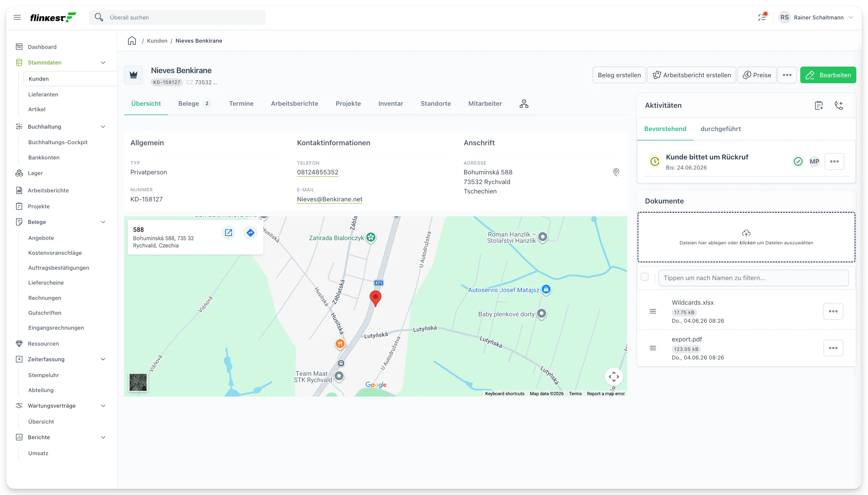Collapse the Stammdaten section
Viewport: 868px width, 495px height.
(x=103, y=63)
